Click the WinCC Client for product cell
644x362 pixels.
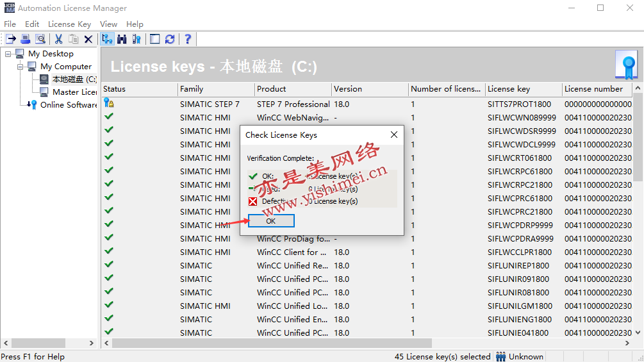(291, 252)
